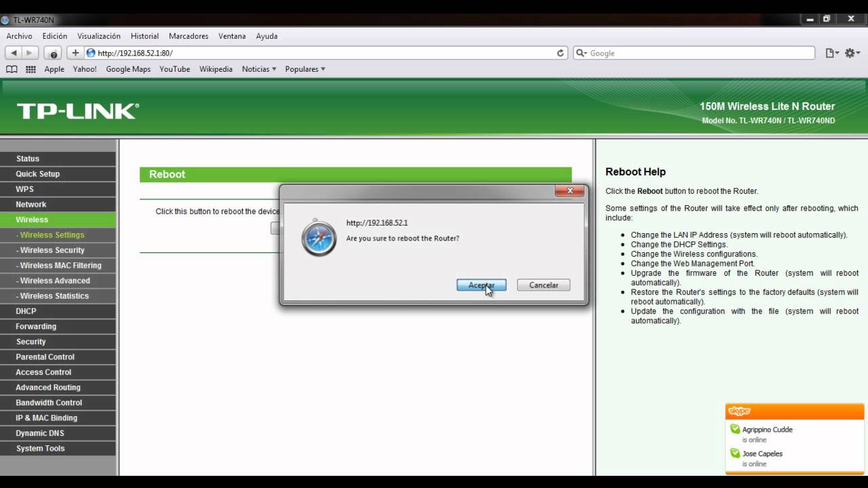Click the Reboot Help heading
This screenshot has height=488, width=868.
(635, 172)
